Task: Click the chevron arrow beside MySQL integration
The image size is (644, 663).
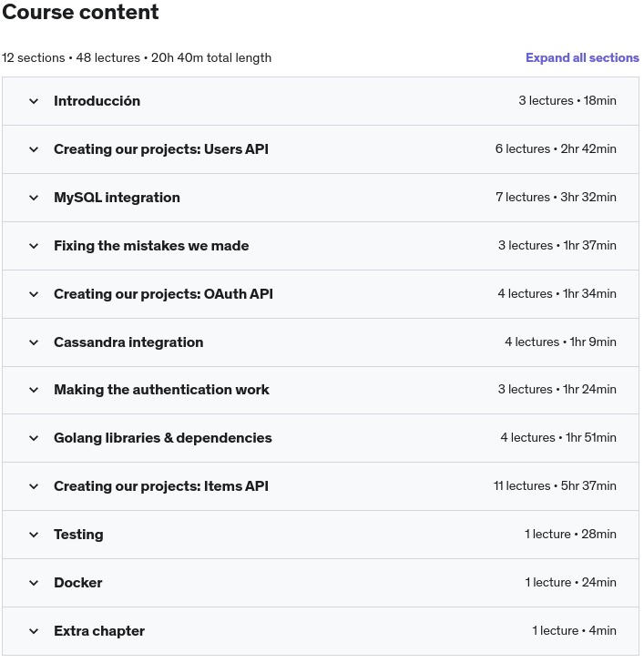Action: click(x=34, y=198)
